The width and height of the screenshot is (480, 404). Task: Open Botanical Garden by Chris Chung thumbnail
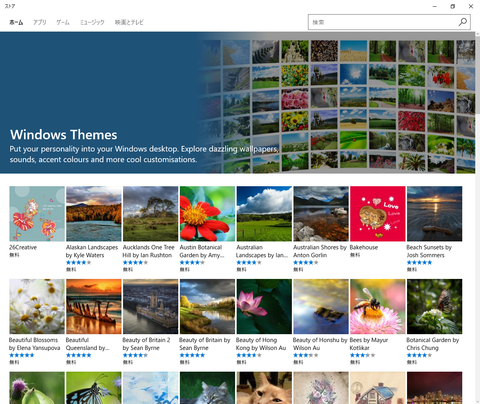pyautogui.click(x=435, y=306)
